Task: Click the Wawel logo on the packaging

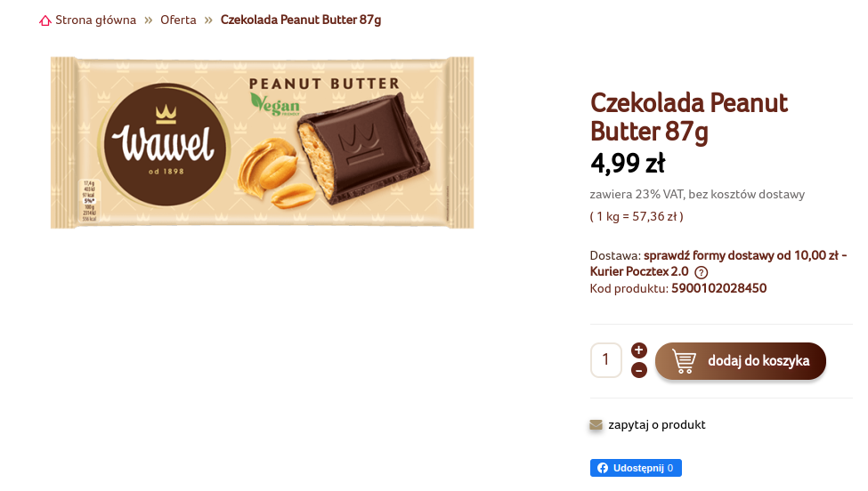Action: tap(165, 144)
